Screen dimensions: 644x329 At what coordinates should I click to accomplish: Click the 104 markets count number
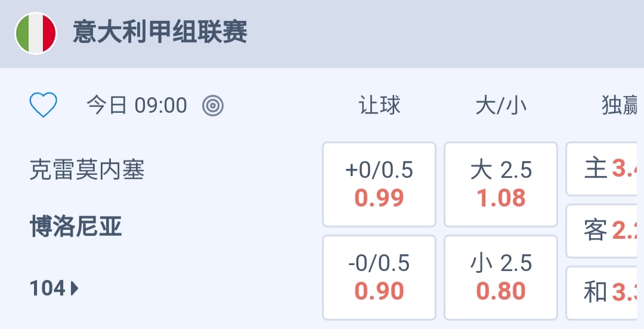pos(47,289)
